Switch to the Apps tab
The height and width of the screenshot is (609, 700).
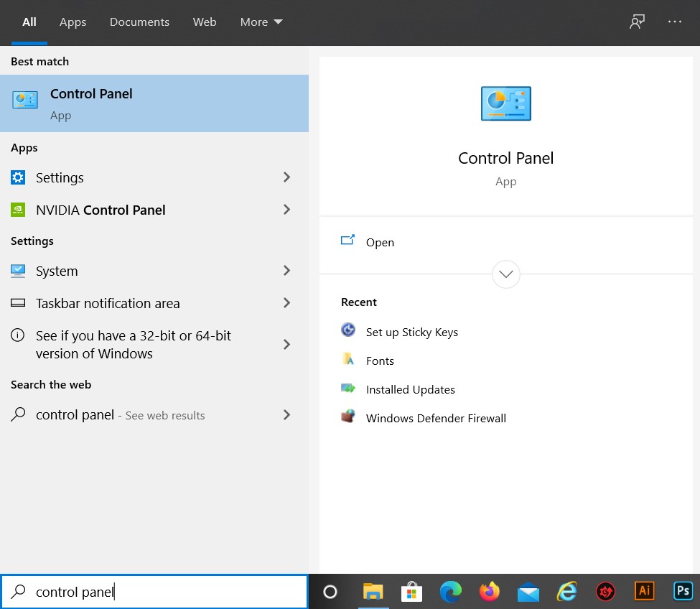[73, 22]
